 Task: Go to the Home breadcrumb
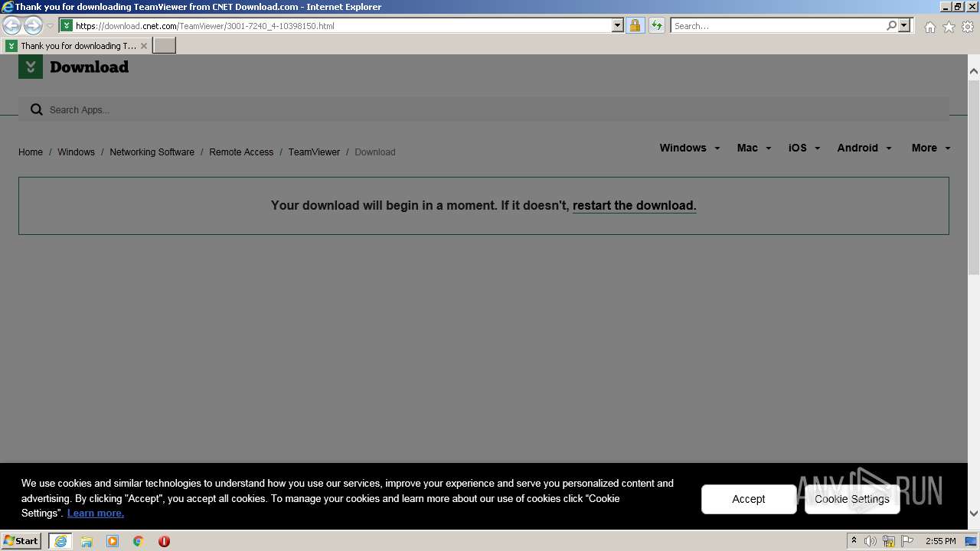click(x=31, y=152)
